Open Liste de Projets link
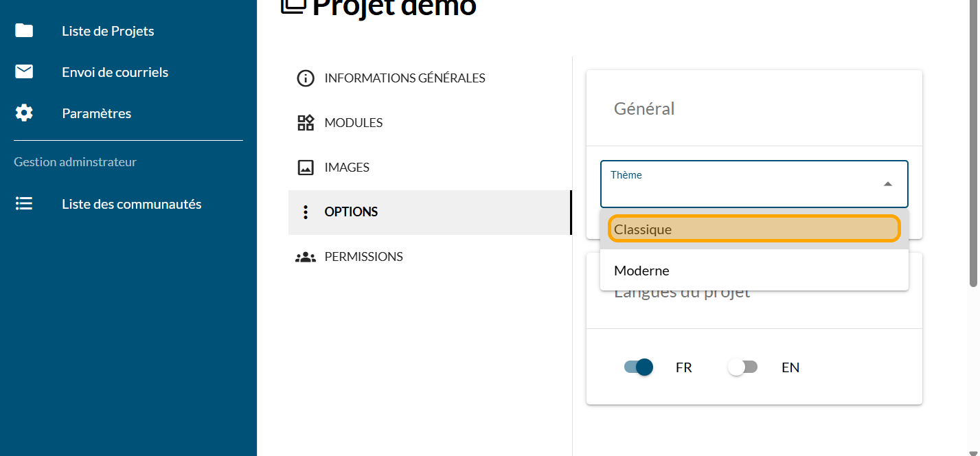The width and height of the screenshot is (980, 456). click(108, 31)
